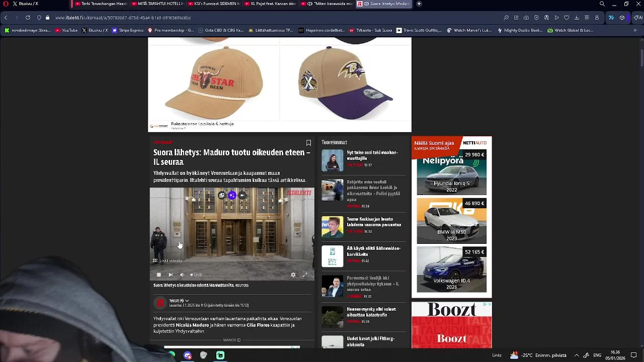Close the Boozt advertisement
This screenshot has height=362, width=644.
tap(489, 304)
